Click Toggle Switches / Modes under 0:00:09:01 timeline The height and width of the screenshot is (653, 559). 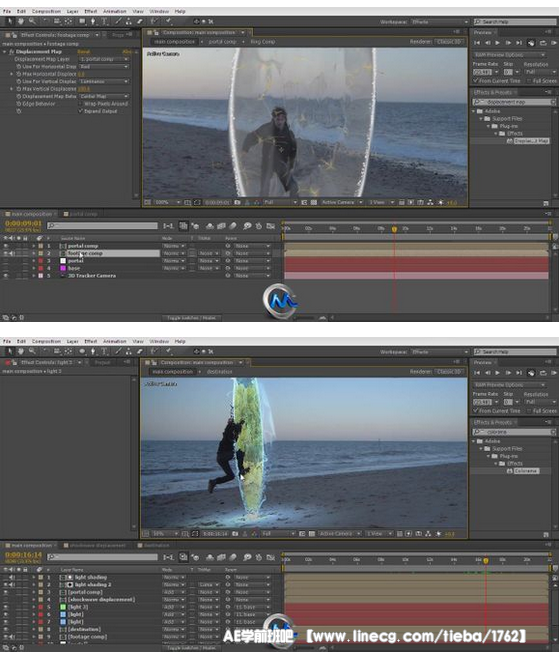coord(192,318)
